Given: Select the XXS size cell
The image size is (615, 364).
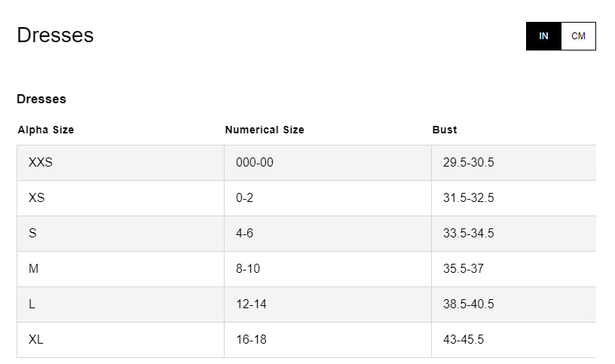Looking at the screenshot, I should click(x=41, y=163).
